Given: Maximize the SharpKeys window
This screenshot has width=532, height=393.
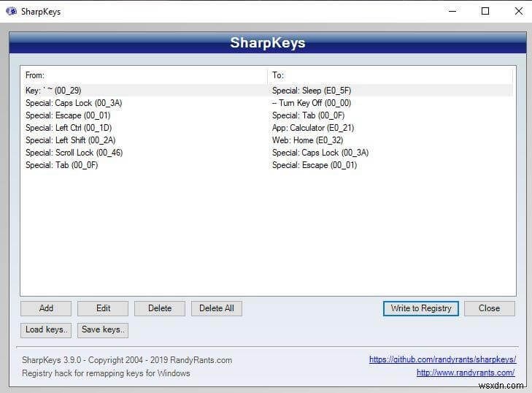Looking at the screenshot, I should (x=485, y=11).
